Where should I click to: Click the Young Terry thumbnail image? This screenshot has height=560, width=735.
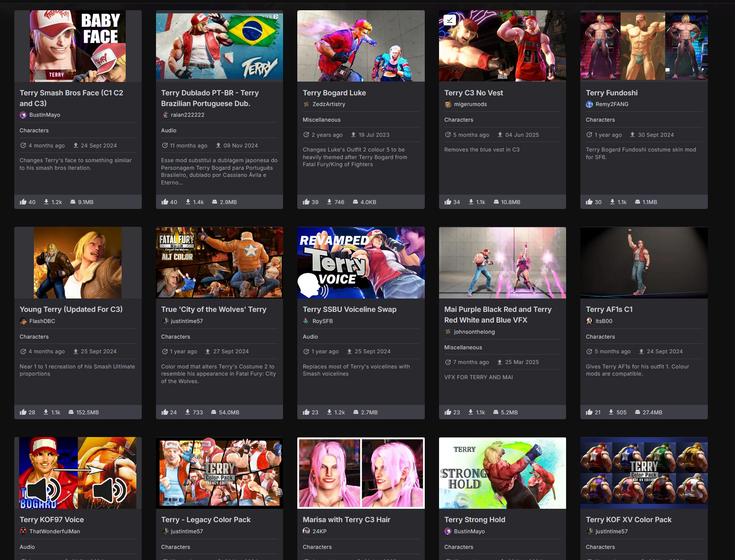click(78, 263)
